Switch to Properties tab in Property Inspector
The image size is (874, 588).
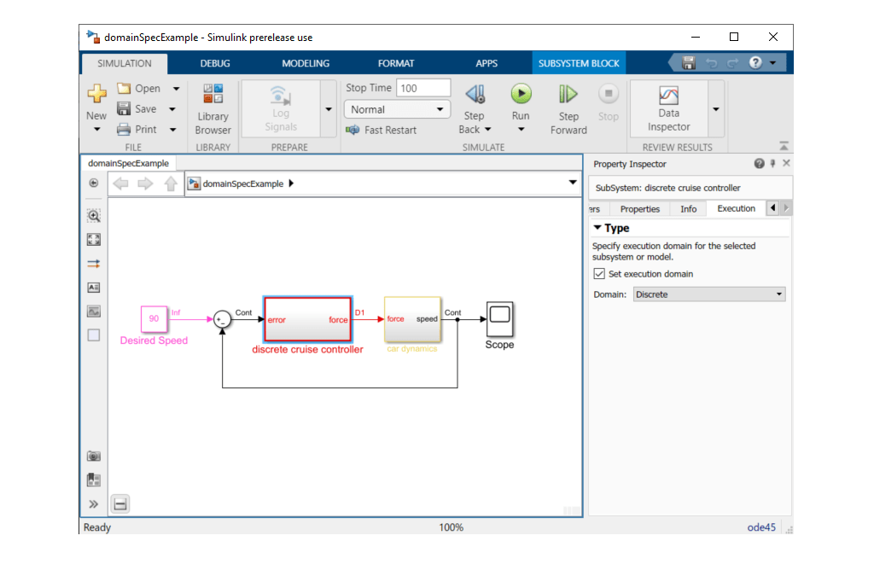[x=640, y=209]
